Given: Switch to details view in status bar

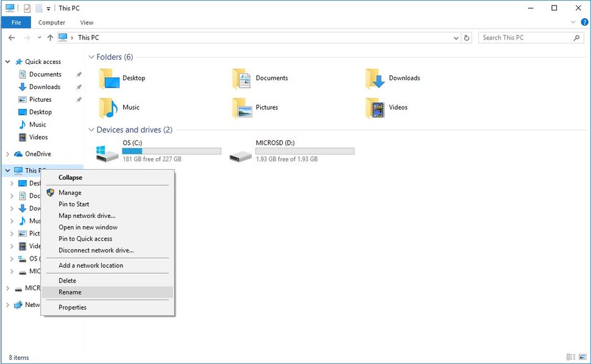Looking at the screenshot, I should [x=571, y=357].
